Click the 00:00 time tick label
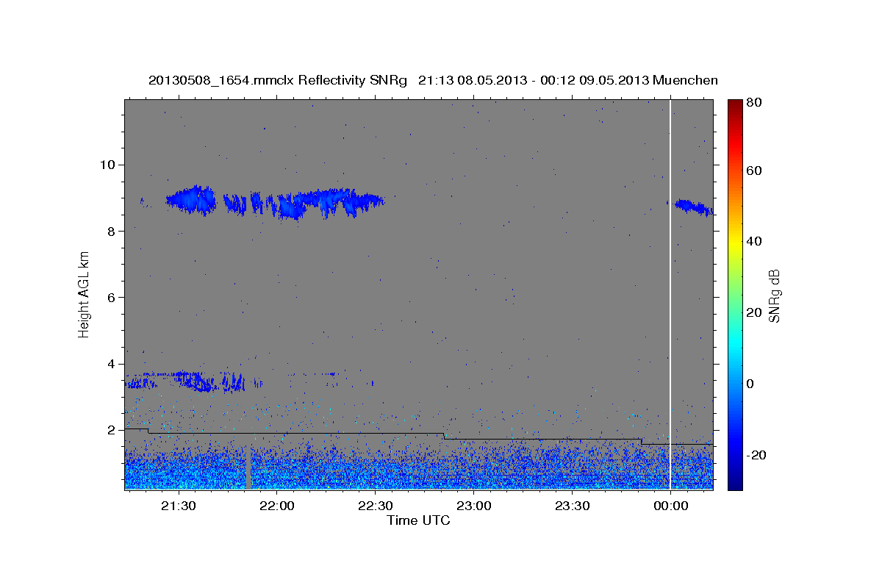 point(671,506)
